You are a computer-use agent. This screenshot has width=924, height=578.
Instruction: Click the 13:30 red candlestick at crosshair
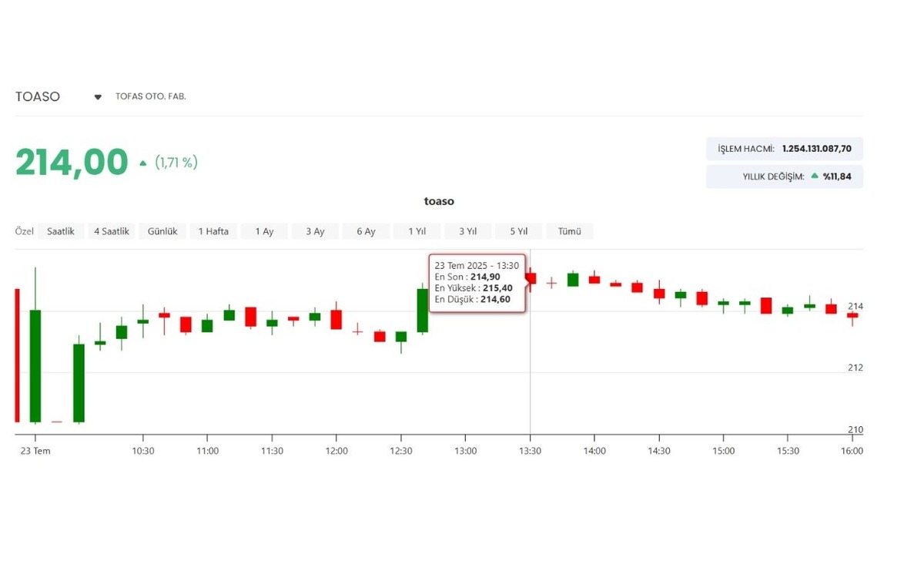pos(531,278)
